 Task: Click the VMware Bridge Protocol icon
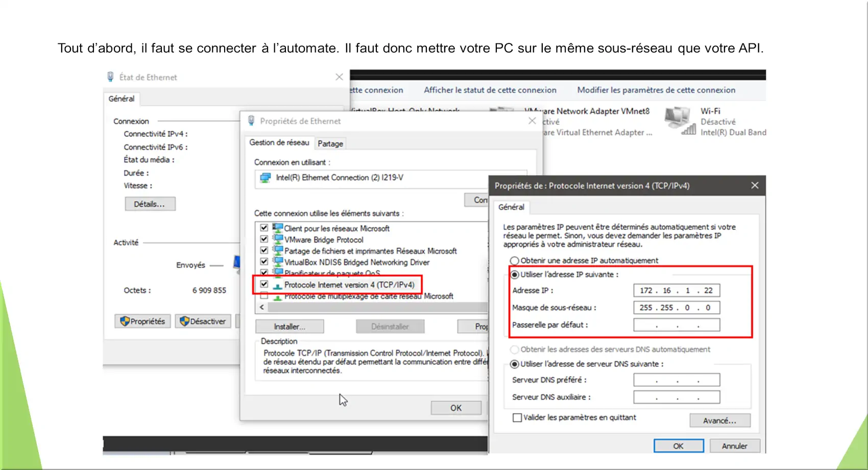tap(278, 239)
